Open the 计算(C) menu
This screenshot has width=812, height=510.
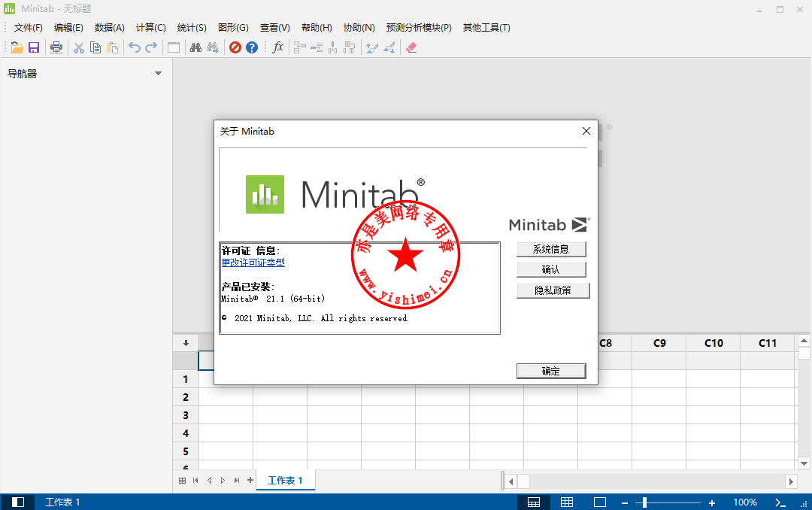pos(150,28)
